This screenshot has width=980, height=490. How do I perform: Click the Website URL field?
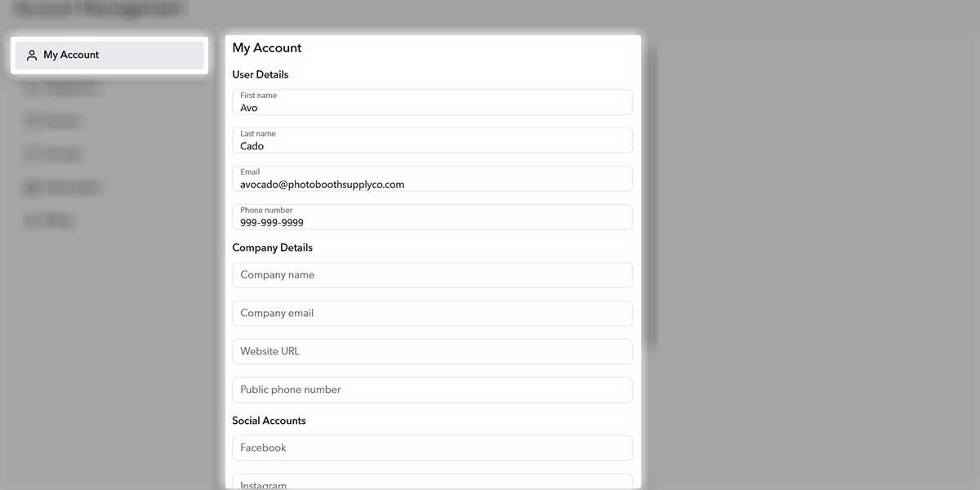pos(432,352)
